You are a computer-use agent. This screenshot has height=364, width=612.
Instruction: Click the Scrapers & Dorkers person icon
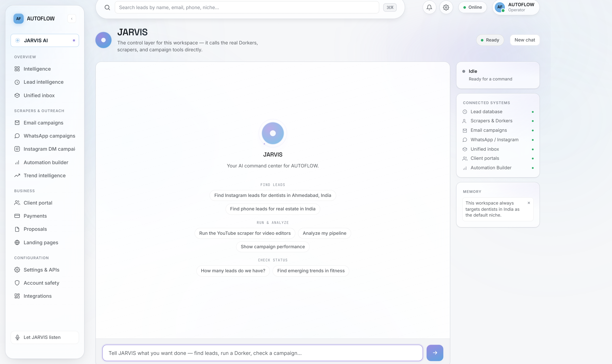click(464, 121)
